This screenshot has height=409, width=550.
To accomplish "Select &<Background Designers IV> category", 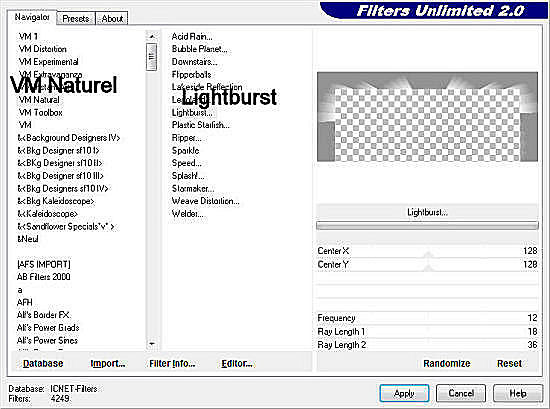I will tap(69, 138).
